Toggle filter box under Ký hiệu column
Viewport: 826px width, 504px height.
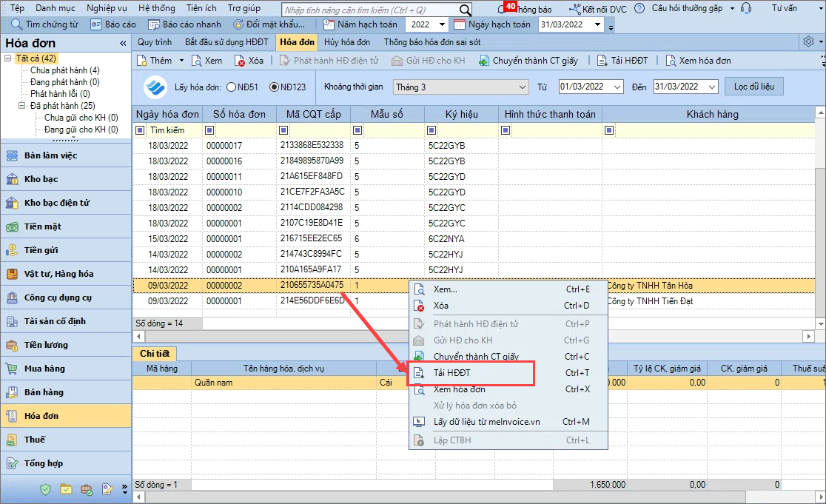[432, 130]
